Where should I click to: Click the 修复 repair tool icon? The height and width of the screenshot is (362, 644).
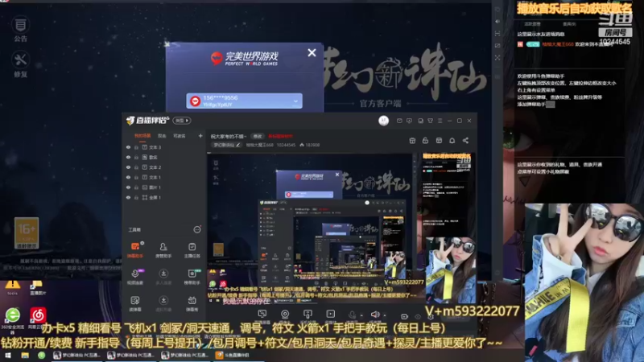tap(20, 65)
